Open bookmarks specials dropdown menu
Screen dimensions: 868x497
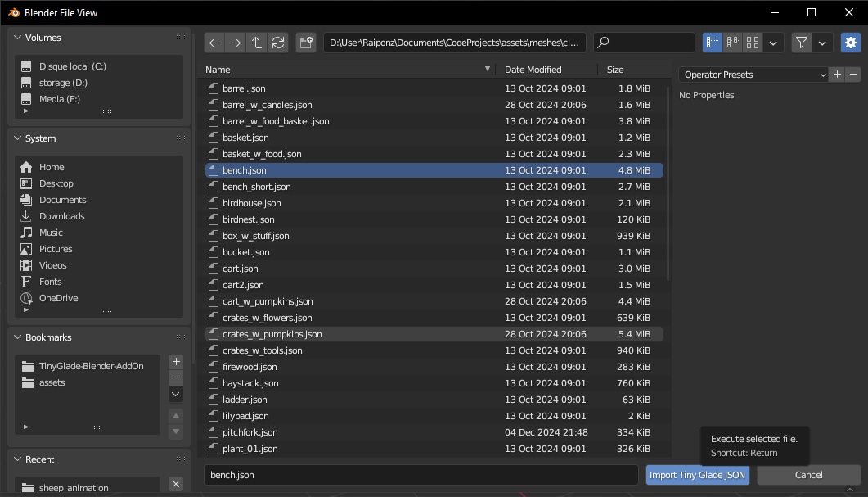click(x=176, y=395)
